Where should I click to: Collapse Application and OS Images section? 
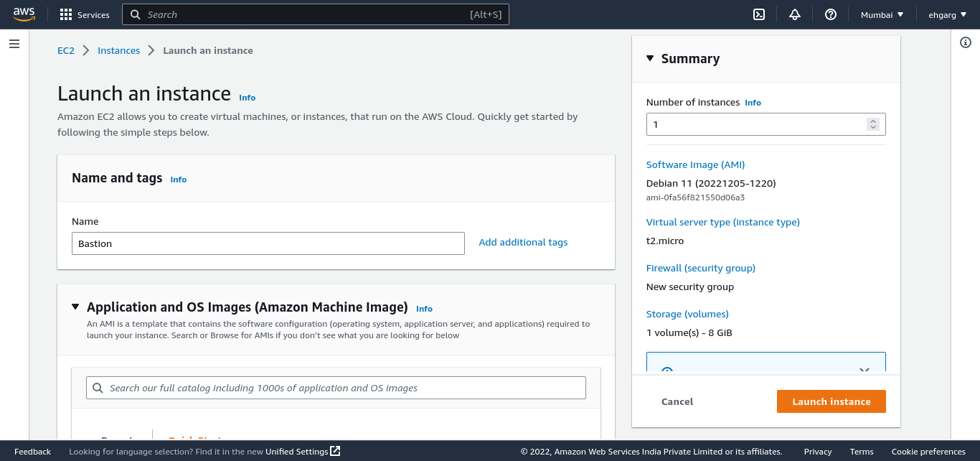pyautogui.click(x=75, y=307)
